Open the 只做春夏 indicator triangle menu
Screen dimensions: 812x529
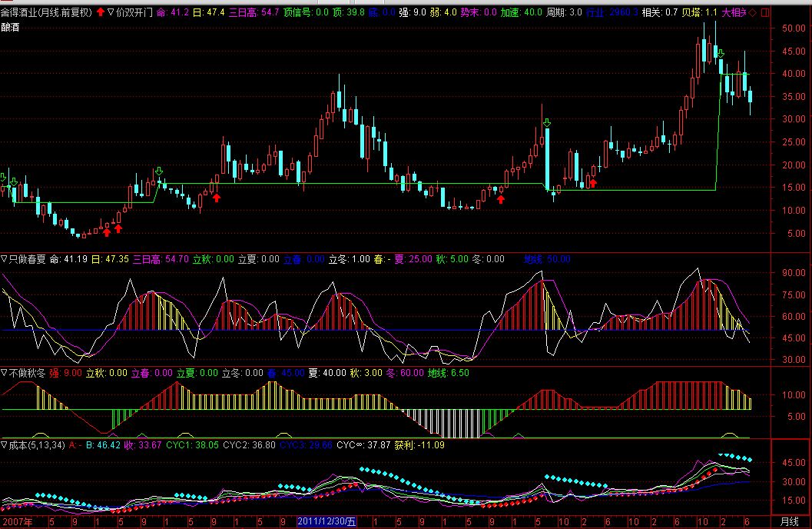pyautogui.click(x=4, y=258)
